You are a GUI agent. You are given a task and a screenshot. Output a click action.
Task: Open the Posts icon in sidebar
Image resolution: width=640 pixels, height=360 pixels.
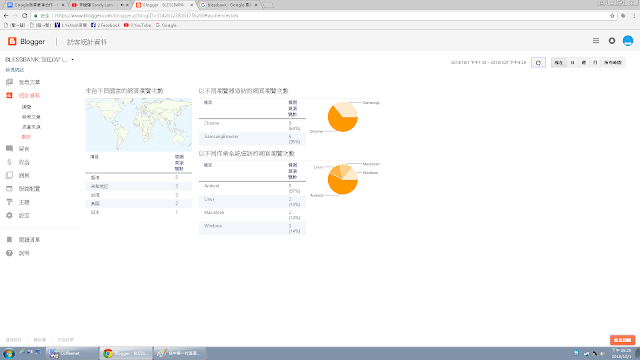pyautogui.click(x=9, y=82)
